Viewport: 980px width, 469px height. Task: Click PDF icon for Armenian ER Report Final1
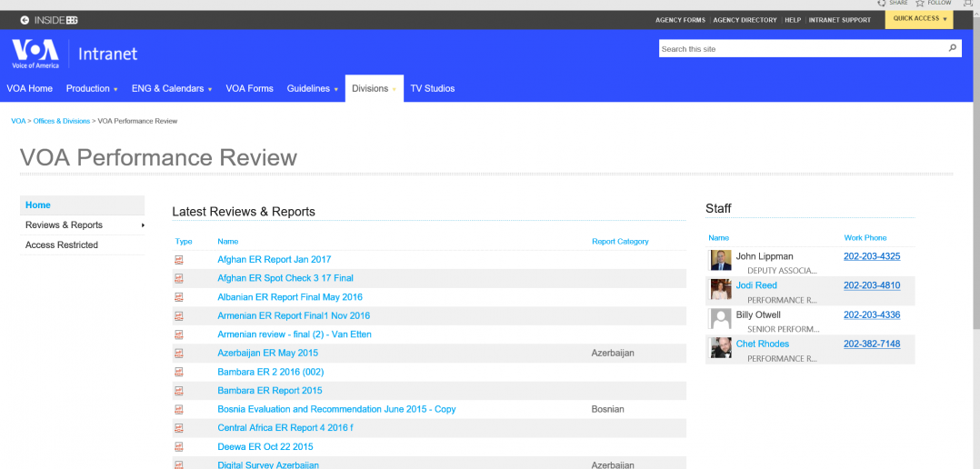pyautogui.click(x=179, y=316)
